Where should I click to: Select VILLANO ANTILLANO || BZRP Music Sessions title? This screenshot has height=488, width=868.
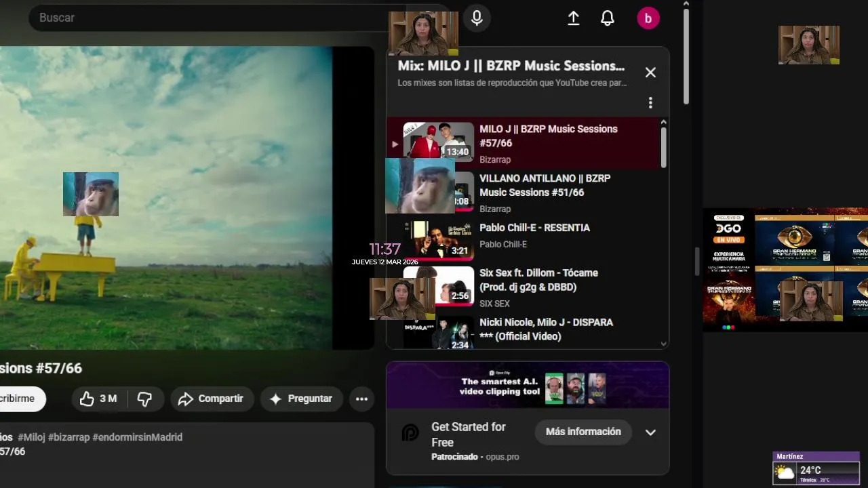click(545, 185)
